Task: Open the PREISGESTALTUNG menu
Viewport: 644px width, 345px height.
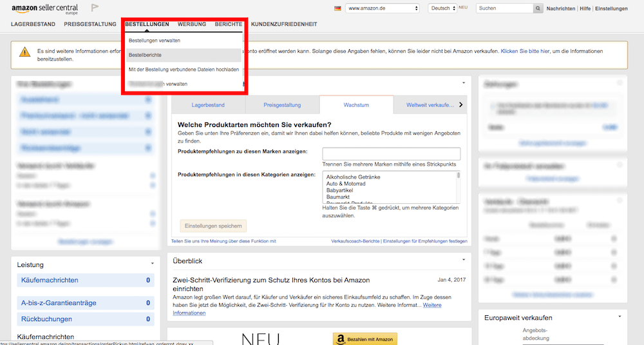Action: [x=90, y=25]
